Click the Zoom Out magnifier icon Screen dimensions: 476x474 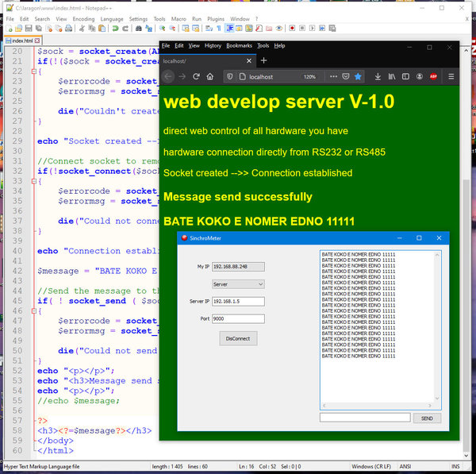172,29
